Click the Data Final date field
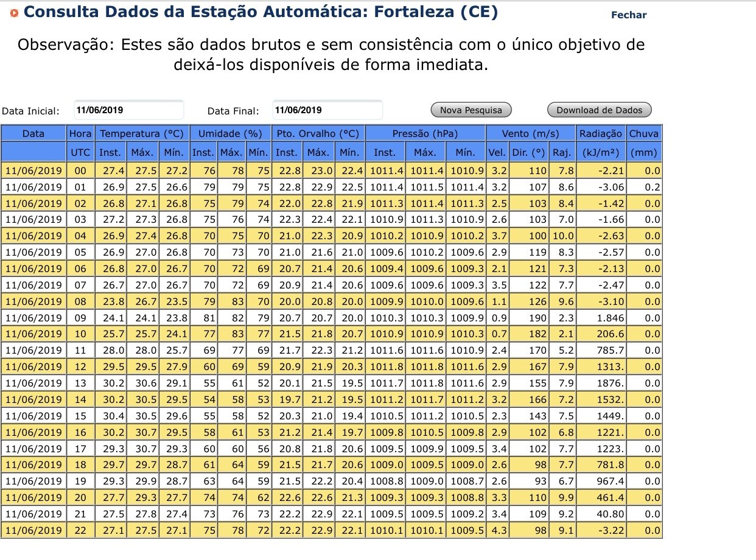Image resolution: width=756 pixels, height=560 pixels. pyautogui.click(x=327, y=110)
